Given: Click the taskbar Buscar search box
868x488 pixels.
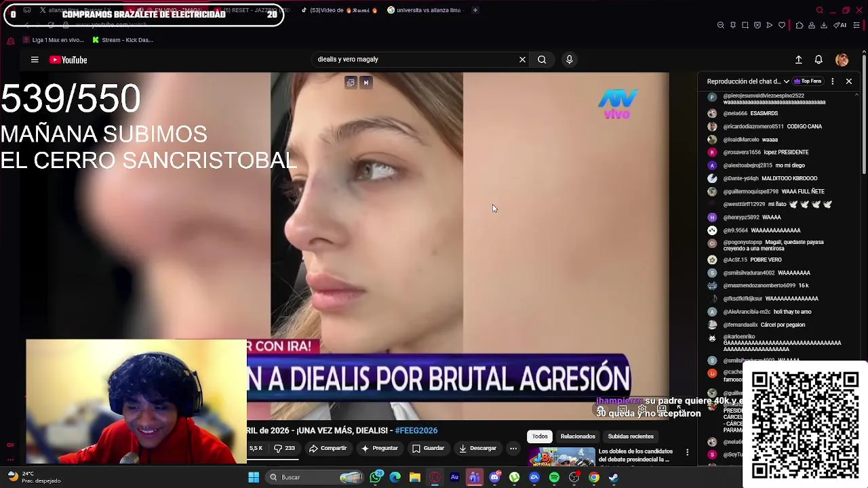Looking at the screenshot, I should click(x=315, y=477).
